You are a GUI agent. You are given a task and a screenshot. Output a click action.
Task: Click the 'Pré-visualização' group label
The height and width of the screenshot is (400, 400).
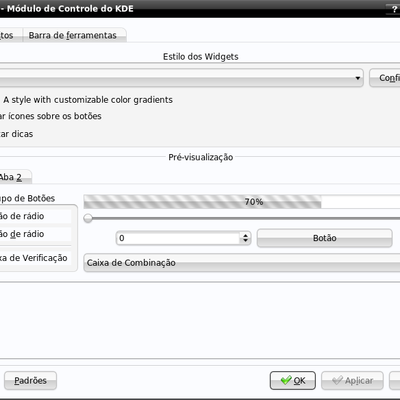coord(201,157)
